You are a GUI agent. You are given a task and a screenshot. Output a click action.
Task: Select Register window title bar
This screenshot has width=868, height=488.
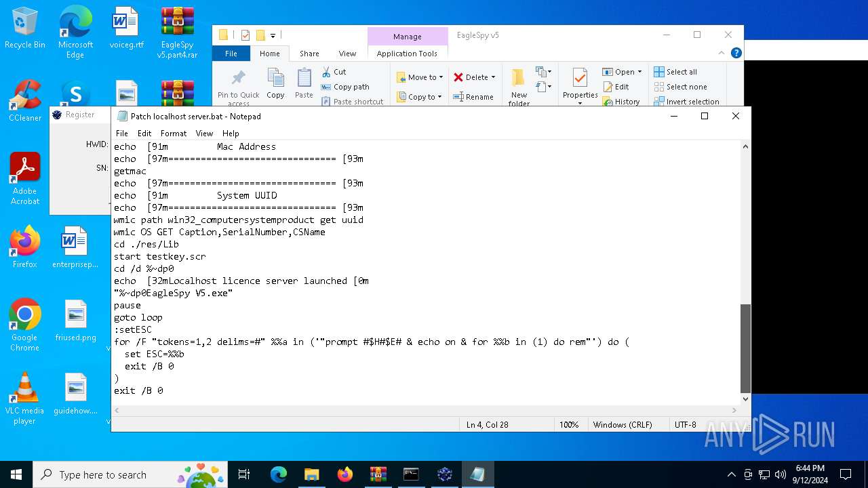pos(80,115)
